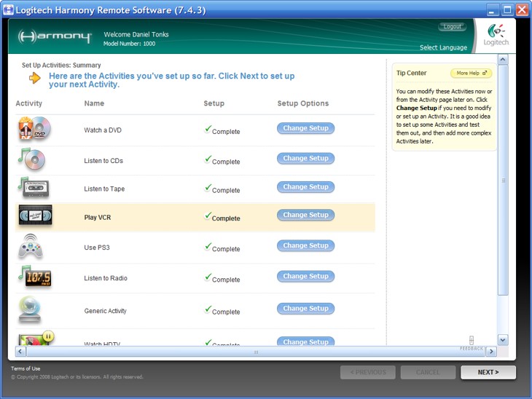532x399 pixels.
Task: Click the Logout button
Action: tap(453, 26)
